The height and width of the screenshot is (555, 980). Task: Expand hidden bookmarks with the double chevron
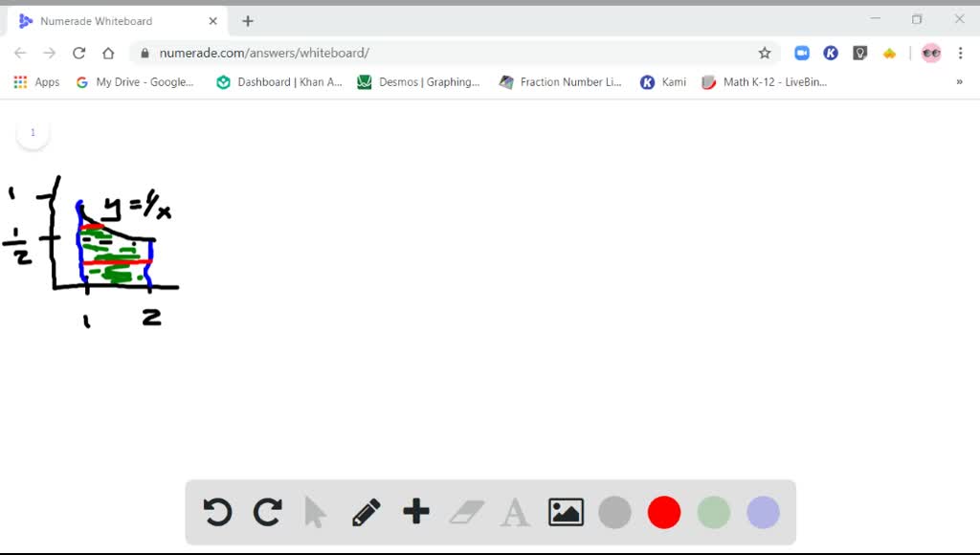point(959,82)
